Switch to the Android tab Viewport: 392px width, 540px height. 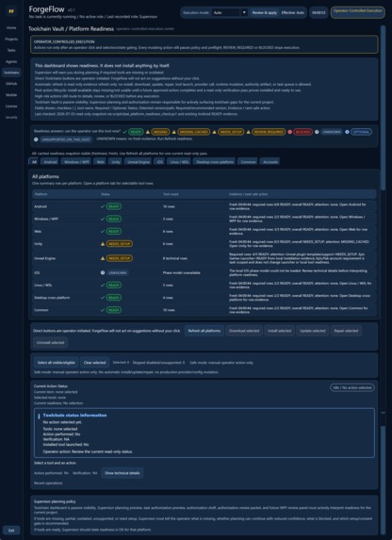coord(50,161)
